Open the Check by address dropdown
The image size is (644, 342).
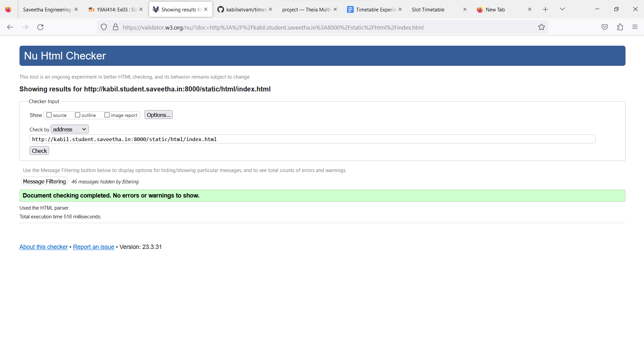[x=70, y=129]
